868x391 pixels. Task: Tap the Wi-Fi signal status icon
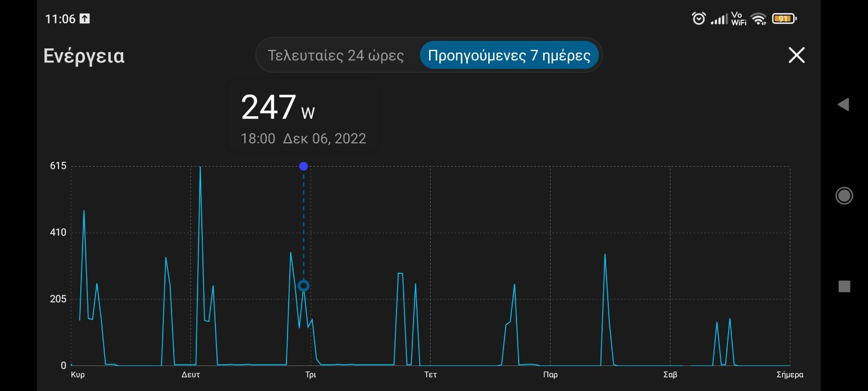pyautogui.click(x=759, y=19)
